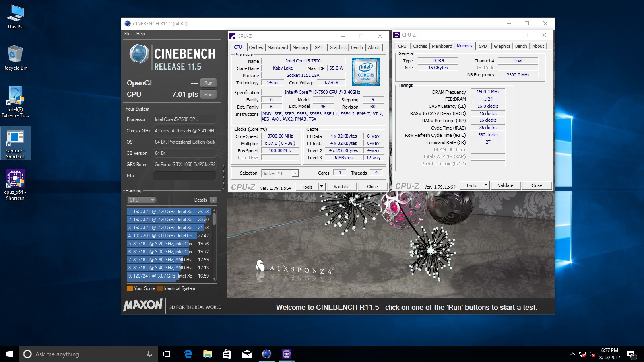Open Ranking Details arrow button

pyautogui.click(x=213, y=200)
